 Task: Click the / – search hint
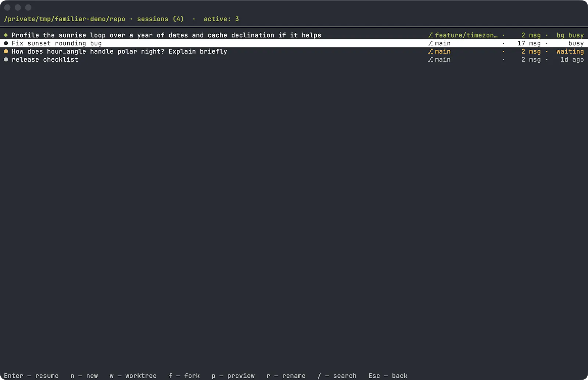[x=337, y=376]
